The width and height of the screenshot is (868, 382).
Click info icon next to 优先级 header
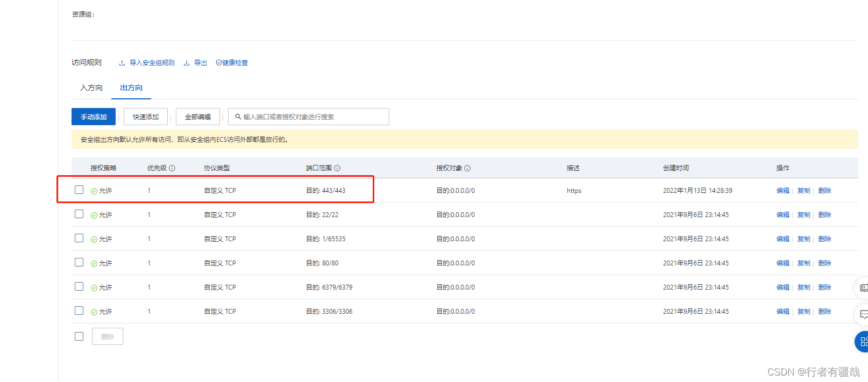(x=172, y=168)
